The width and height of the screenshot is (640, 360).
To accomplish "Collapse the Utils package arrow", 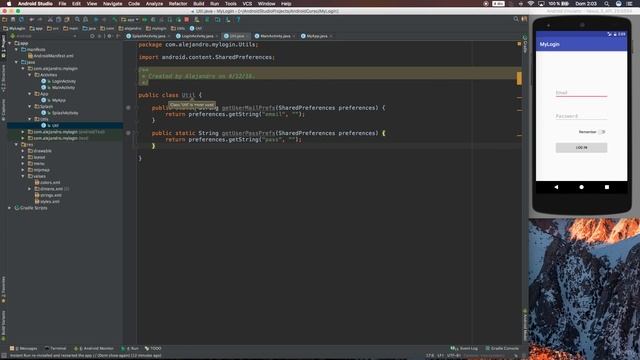I will 30,119.
